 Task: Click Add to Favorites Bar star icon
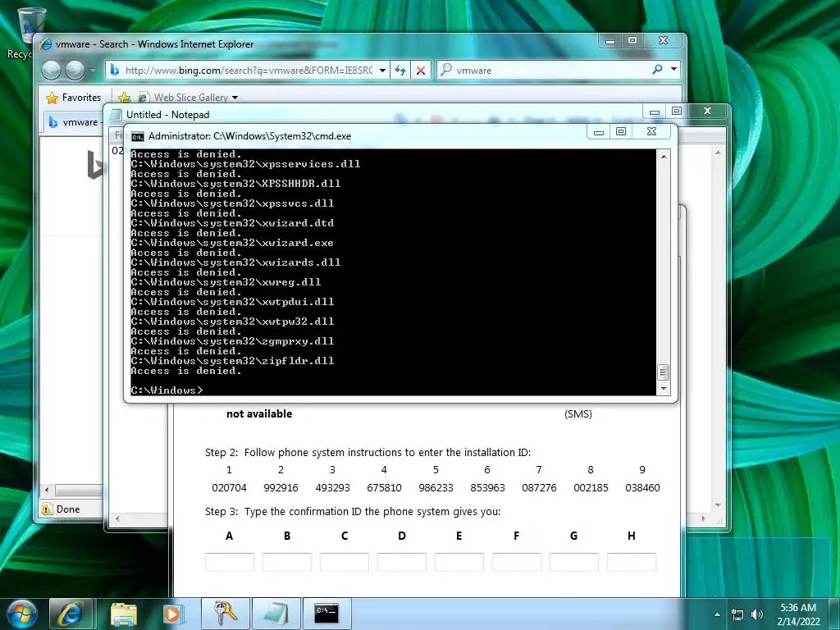[125, 98]
